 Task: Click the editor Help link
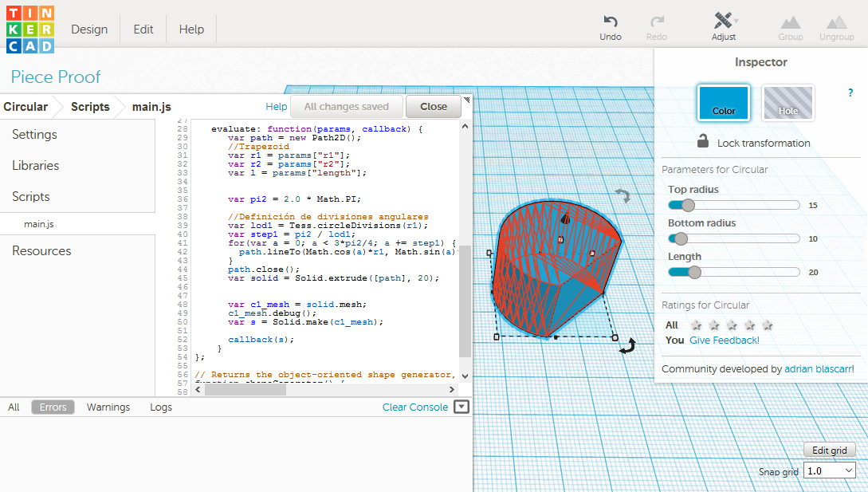coord(277,106)
